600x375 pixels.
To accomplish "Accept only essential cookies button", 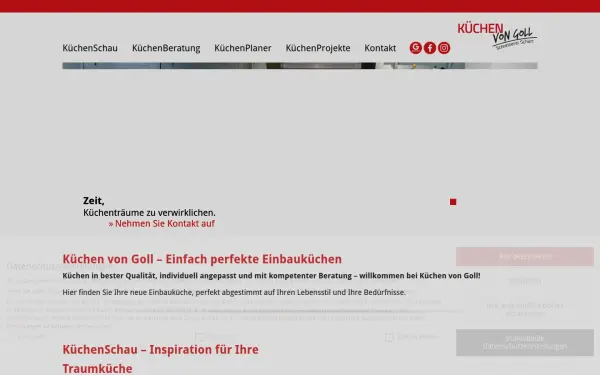I will tap(525, 310).
